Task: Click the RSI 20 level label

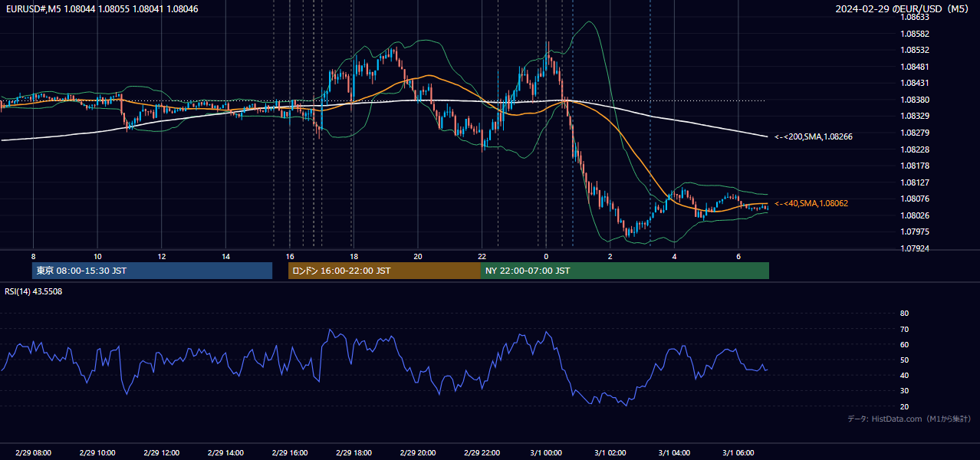Action: (904, 406)
